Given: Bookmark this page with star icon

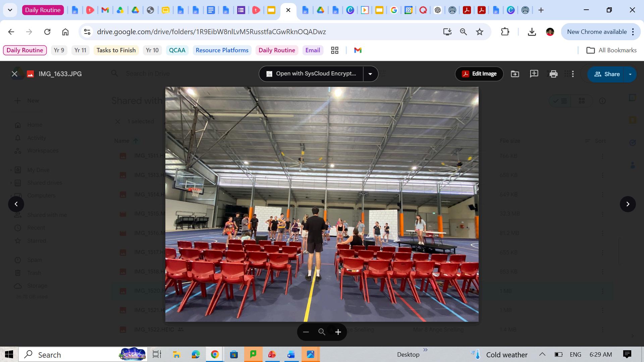Looking at the screenshot, I should click(480, 32).
